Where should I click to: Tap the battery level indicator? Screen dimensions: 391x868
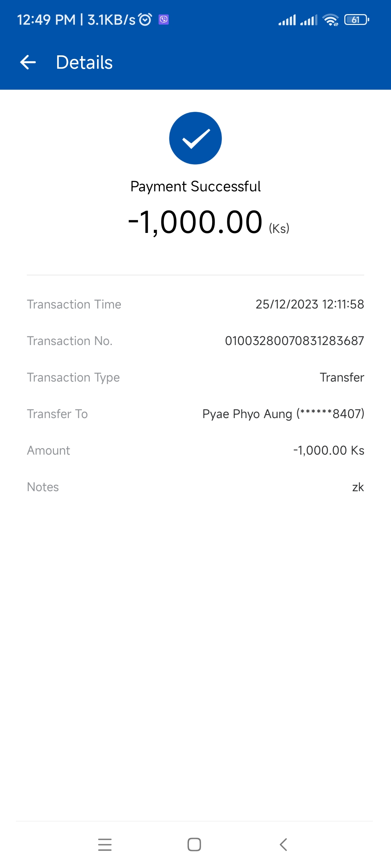[x=357, y=20]
